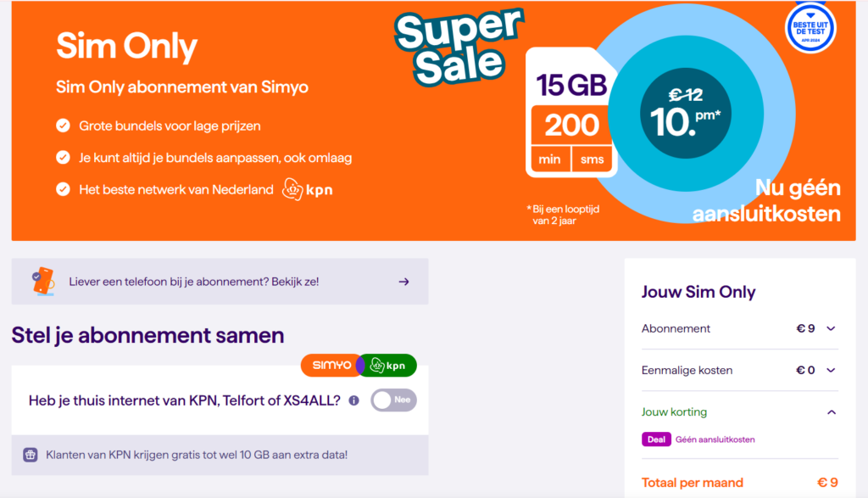
Task: Click the purple Deal tag
Action: click(x=656, y=439)
